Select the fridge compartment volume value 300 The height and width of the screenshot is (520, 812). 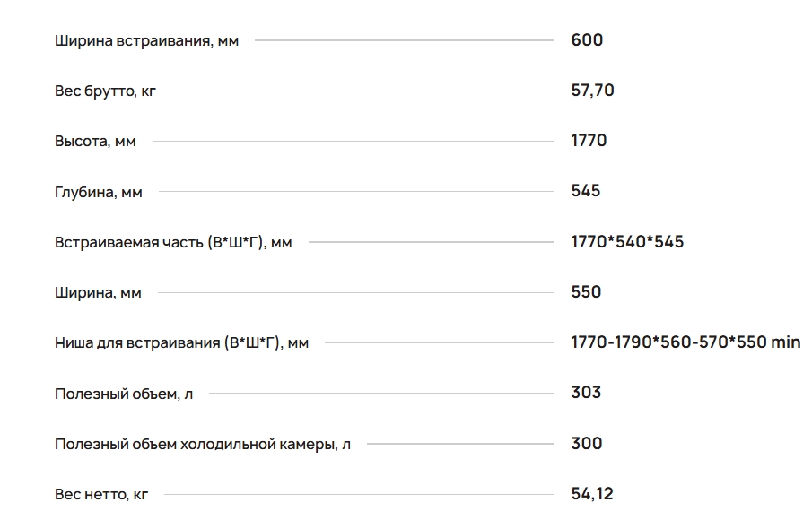[x=587, y=443]
